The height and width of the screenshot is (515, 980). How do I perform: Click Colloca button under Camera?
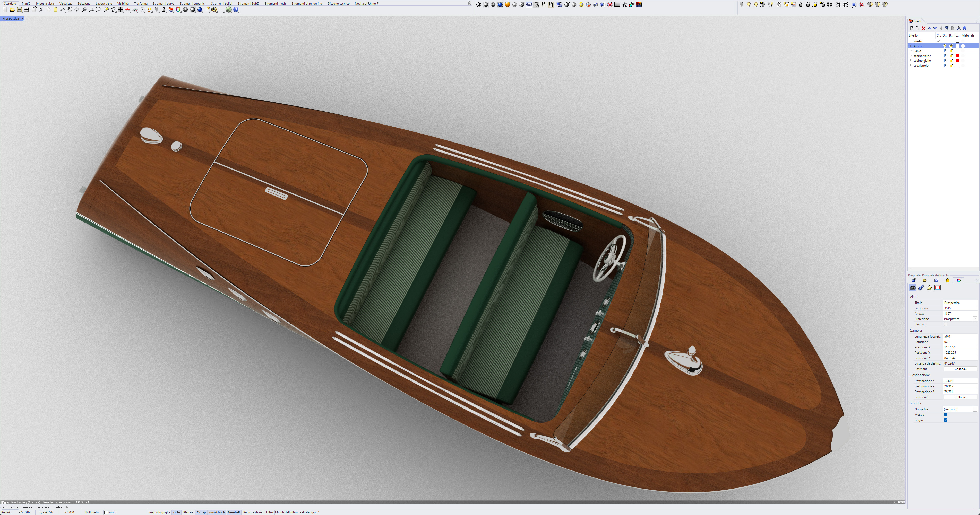[960, 369]
